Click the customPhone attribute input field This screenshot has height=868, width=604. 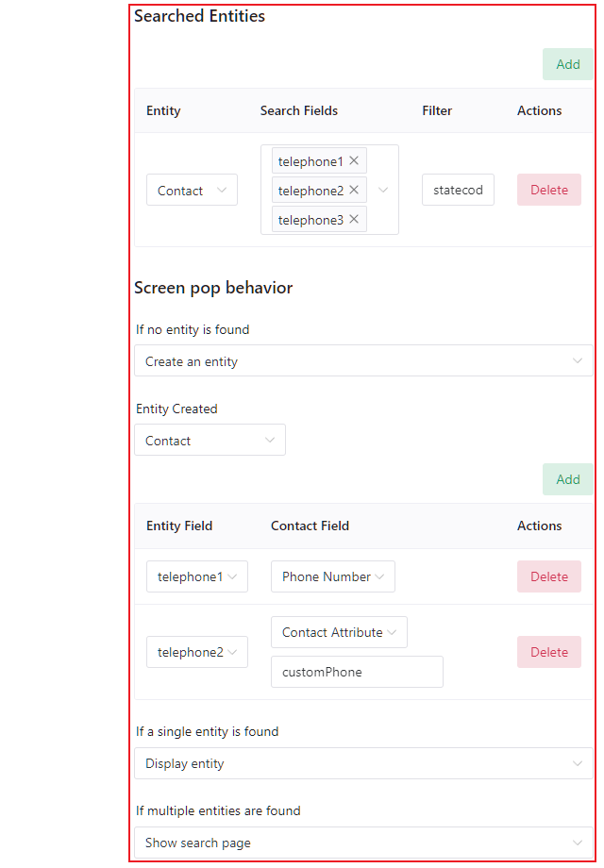[357, 672]
